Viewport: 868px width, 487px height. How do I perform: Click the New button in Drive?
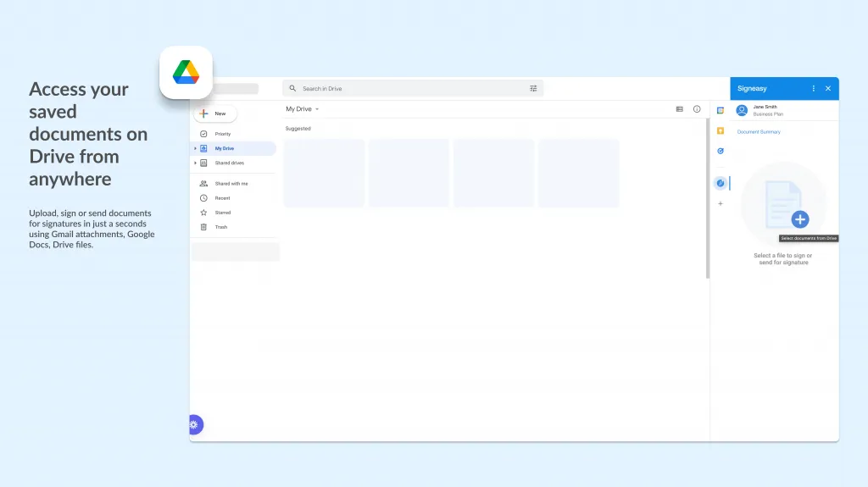pos(215,113)
